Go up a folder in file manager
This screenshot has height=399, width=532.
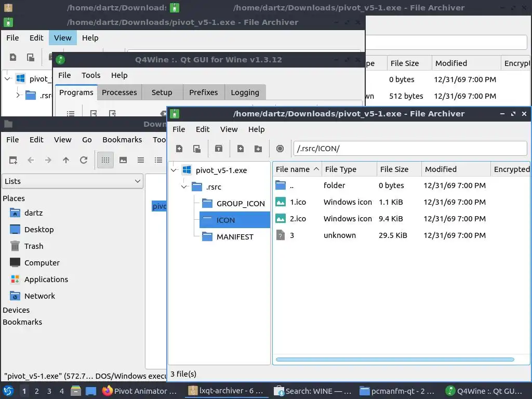(x=66, y=160)
